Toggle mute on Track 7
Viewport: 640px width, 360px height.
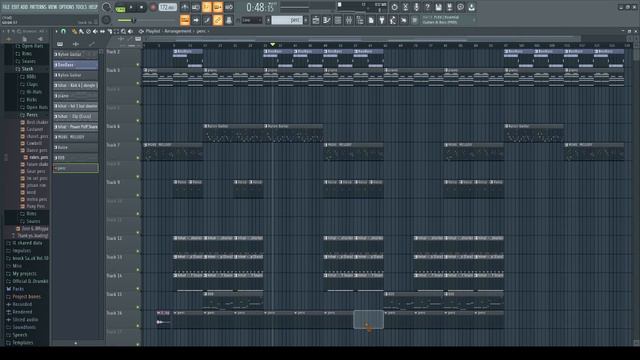(138, 158)
